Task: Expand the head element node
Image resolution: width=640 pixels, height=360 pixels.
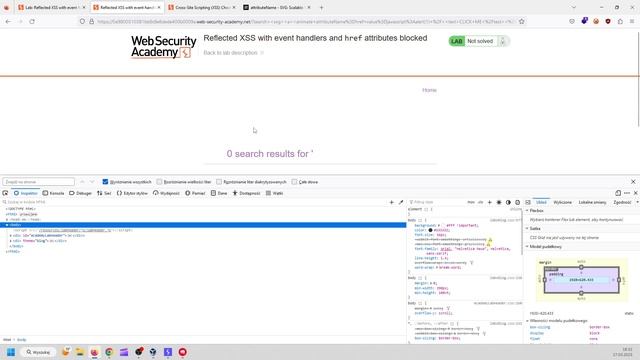Action: [x=7, y=220]
